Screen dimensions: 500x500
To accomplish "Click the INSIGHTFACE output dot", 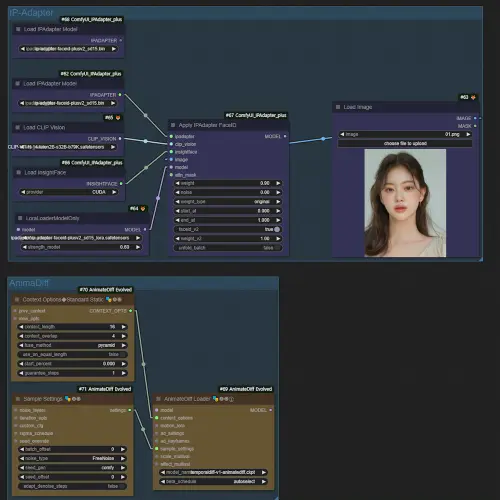I will 121,184.
